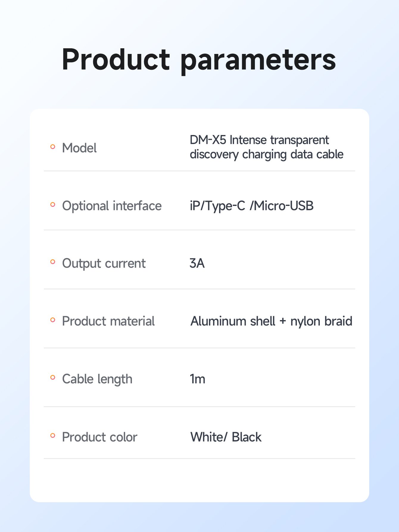Click the Product parameters heading
This screenshot has width=399, height=532.
pos(199,61)
